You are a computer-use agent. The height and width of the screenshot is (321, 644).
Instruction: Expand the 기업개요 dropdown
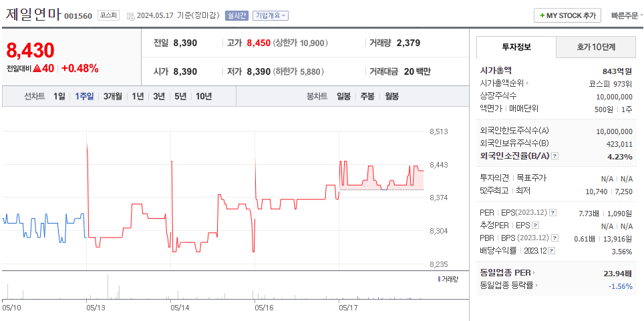point(271,16)
